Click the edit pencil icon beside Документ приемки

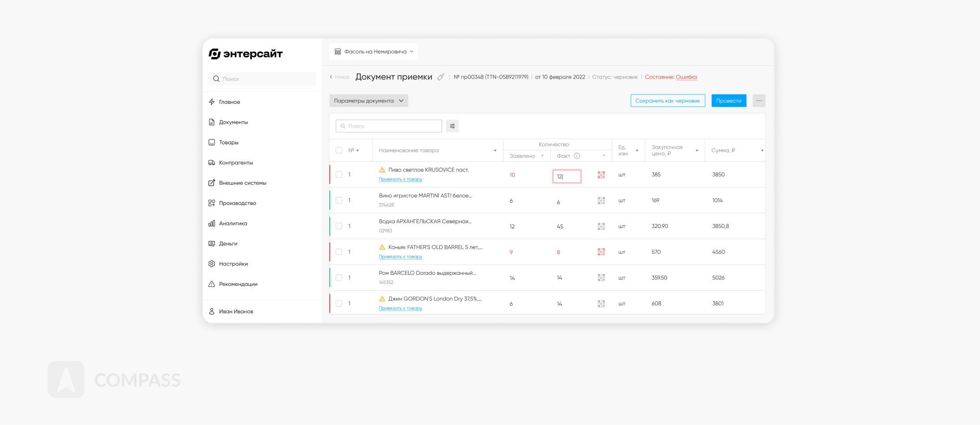pyautogui.click(x=440, y=77)
